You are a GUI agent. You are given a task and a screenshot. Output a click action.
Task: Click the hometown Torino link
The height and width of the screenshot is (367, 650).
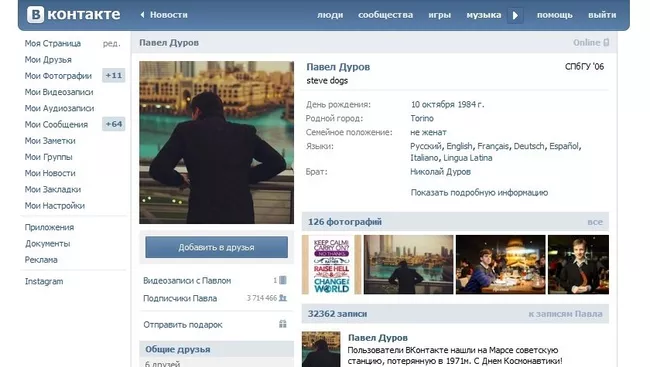click(x=422, y=118)
